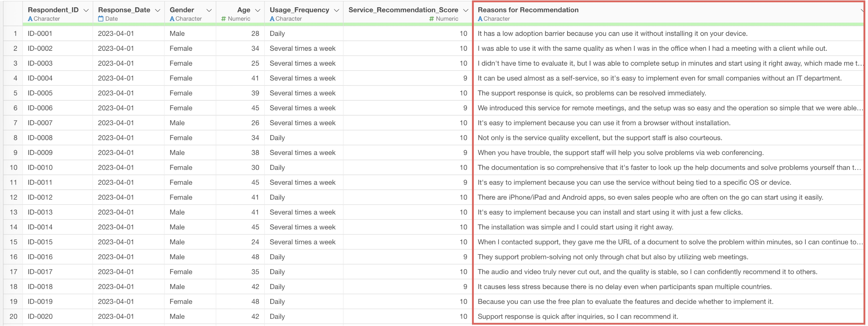Click Character type icon under Respondent_ID
The height and width of the screenshot is (326, 868).
coord(30,19)
